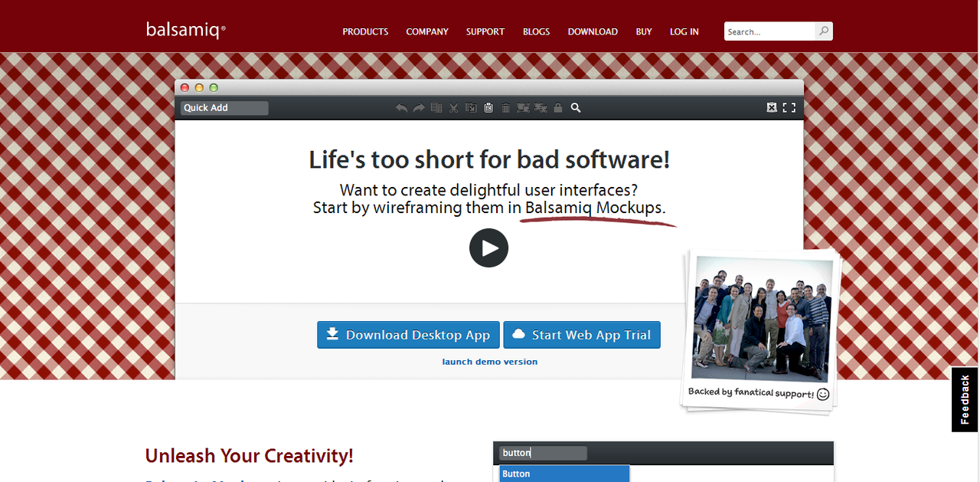Screen dimensions: 980x482
Task: Click the underlined 'Balsamiq Mockups' text
Action: pyautogui.click(x=594, y=208)
